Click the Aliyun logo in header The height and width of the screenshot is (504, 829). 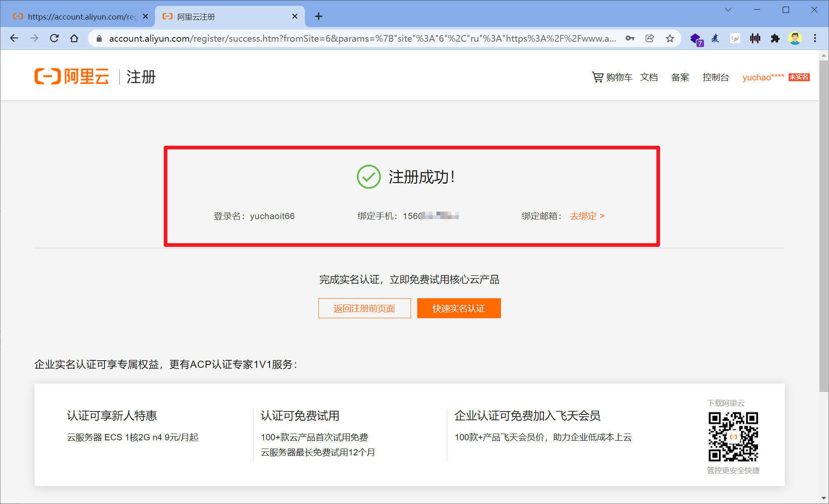pyautogui.click(x=72, y=77)
